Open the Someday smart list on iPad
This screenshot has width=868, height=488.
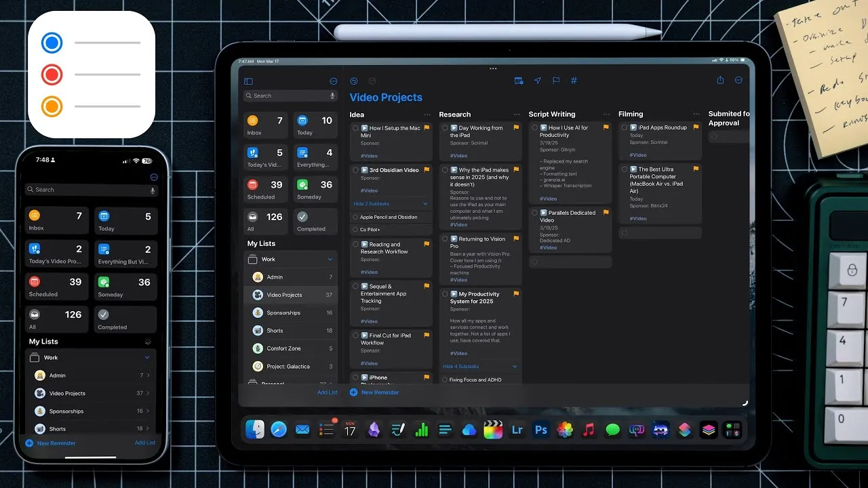[315, 189]
